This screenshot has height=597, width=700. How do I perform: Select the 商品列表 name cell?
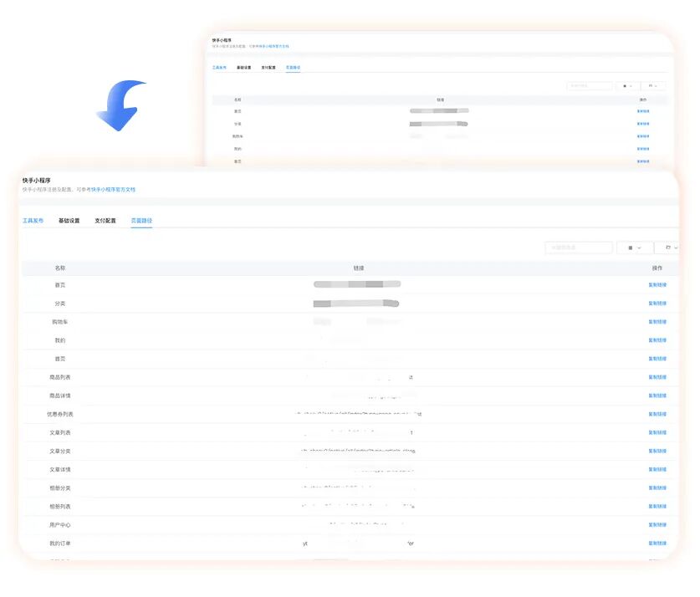click(60, 377)
